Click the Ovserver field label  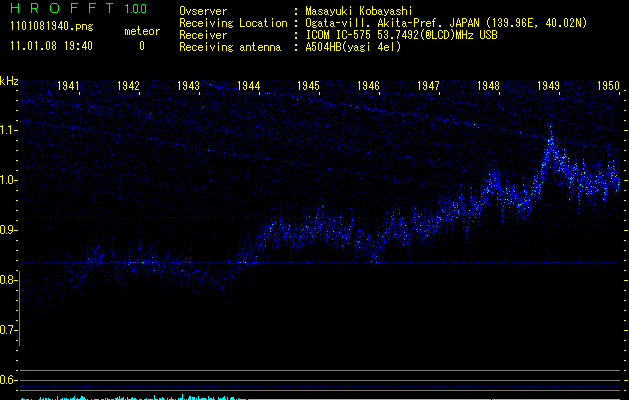203,11
